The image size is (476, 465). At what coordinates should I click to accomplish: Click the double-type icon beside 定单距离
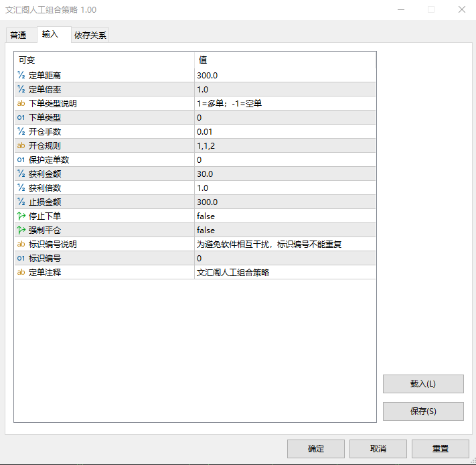[21, 76]
